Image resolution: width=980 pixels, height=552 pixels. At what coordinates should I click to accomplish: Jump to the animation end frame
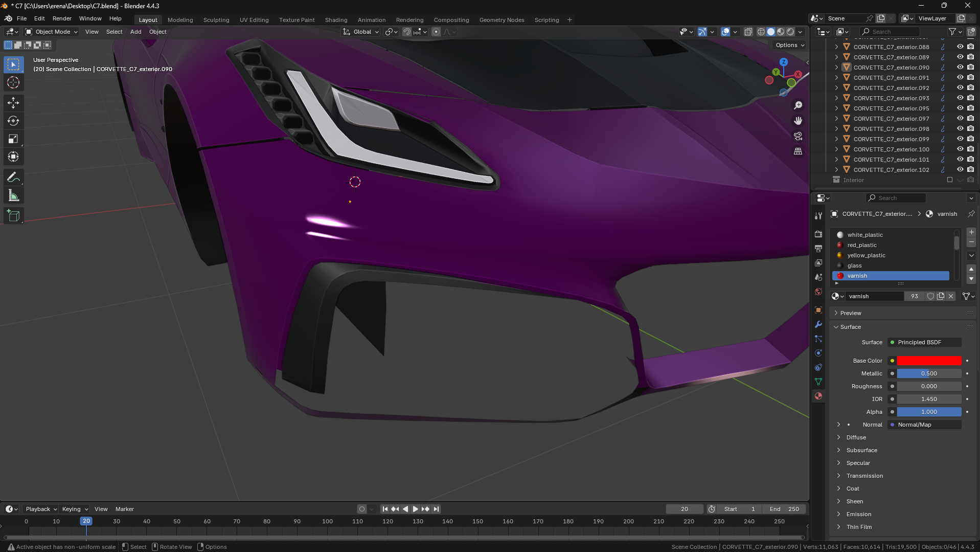click(x=436, y=509)
